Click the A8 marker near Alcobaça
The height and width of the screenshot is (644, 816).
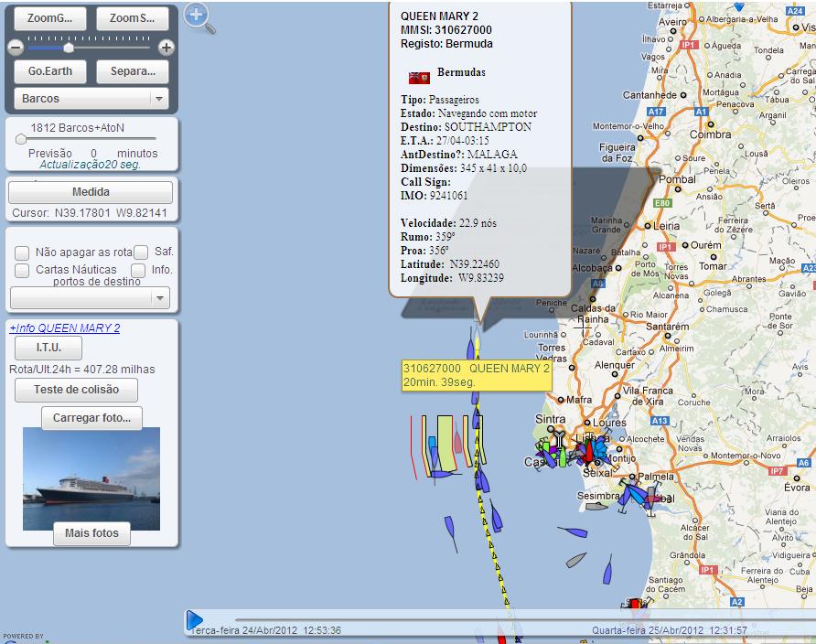(598, 284)
